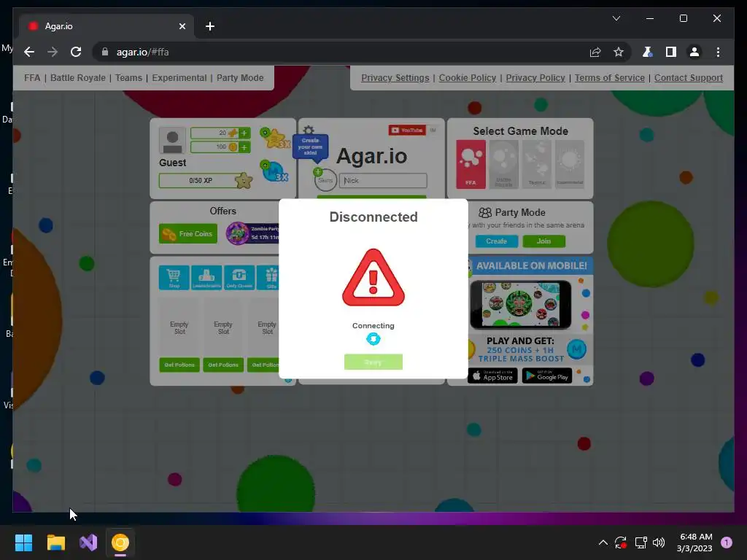Open the taskbar clock showing 6:48 AM
The height and width of the screenshot is (560, 747).
click(x=694, y=542)
